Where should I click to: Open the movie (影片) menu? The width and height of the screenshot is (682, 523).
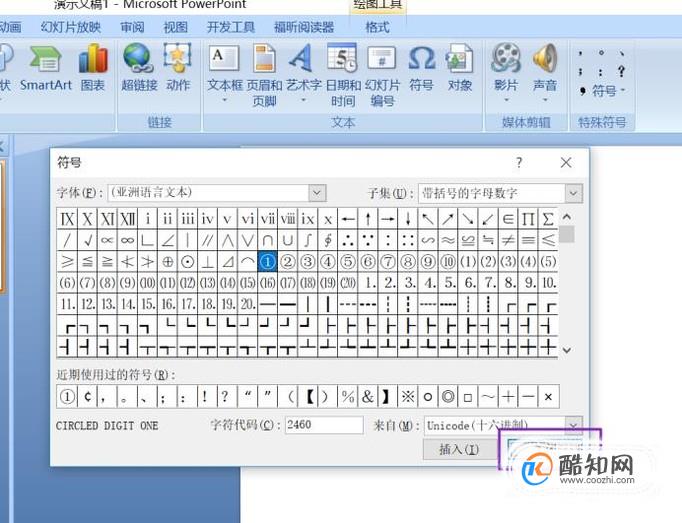coord(506,73)
